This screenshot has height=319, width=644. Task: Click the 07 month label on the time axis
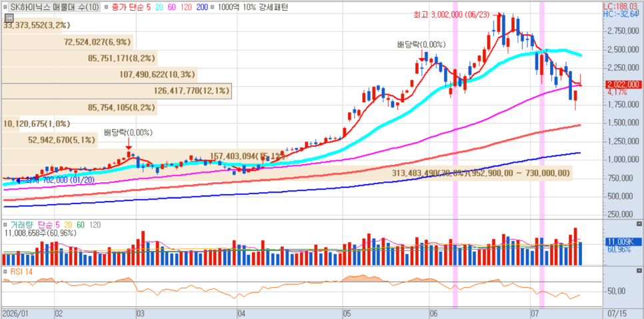click(535, 314)
